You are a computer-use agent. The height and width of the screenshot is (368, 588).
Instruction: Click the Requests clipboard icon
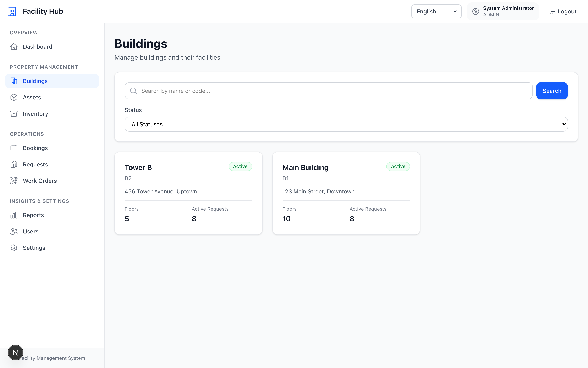click(x=14, y=164)
